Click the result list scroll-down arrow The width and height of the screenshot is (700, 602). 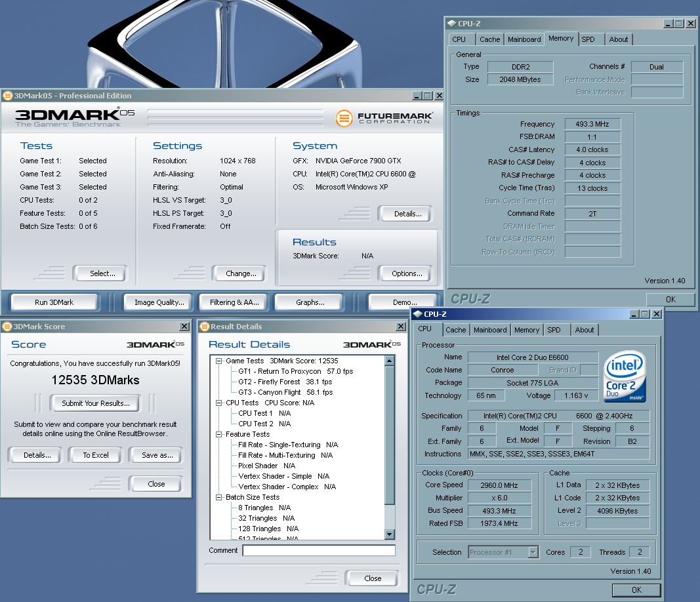pos(389,534)
